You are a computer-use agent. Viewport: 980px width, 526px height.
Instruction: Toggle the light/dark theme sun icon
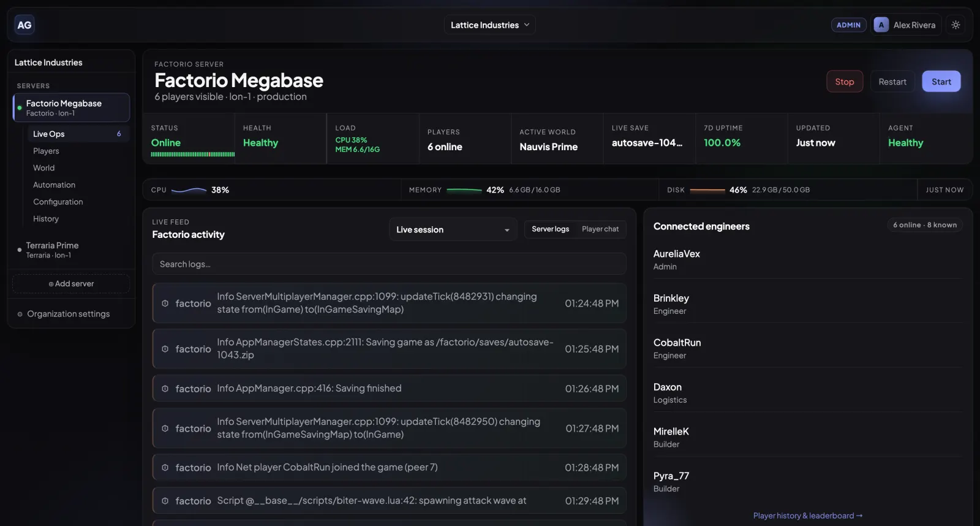tap(956, 25)
